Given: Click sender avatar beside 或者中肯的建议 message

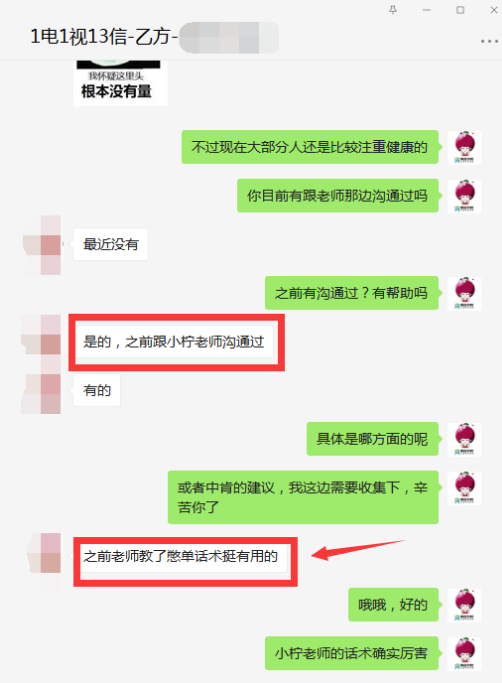Looking at the screenshot, I should (x=465, y=488).
